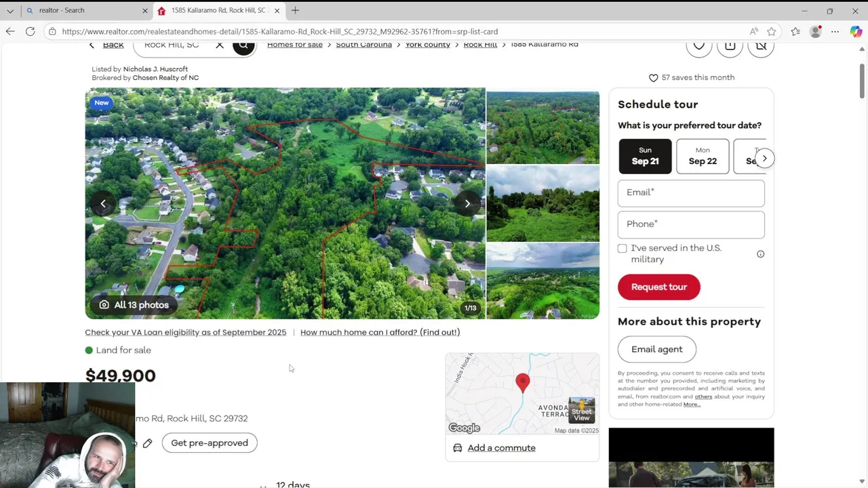The width and height of the screenshot is (868, 488).
Task: Click the browser back arrow
Action: (x=10, y=31)
